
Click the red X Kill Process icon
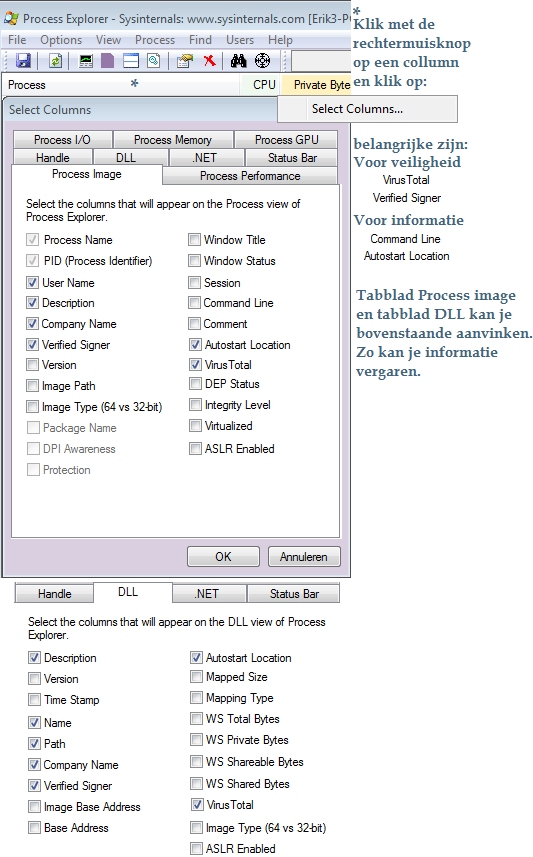[x=209, y=61]
